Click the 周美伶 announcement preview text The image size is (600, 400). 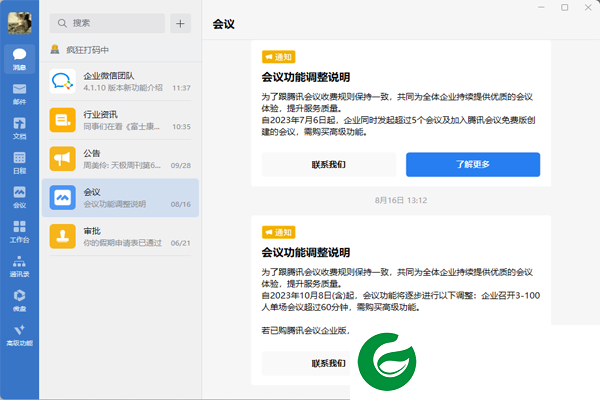tap(122, 165)
